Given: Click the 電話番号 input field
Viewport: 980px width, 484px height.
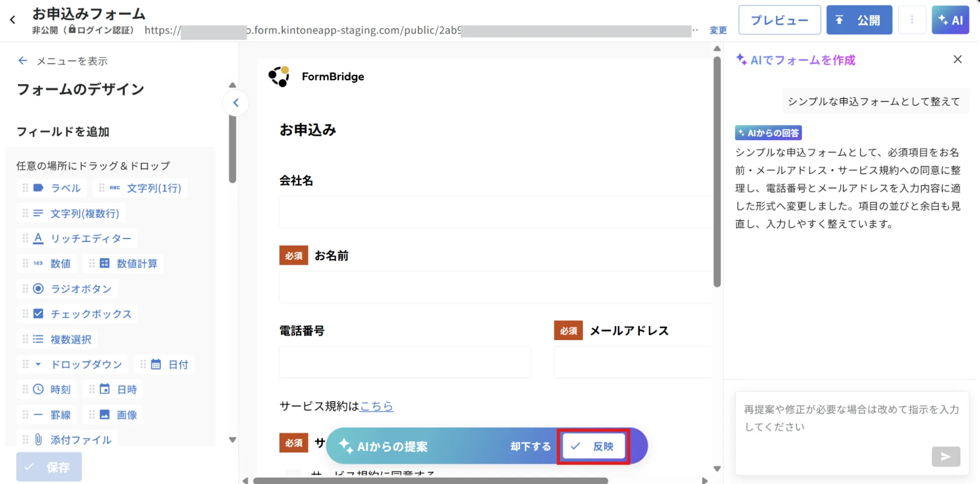Looking at the screenshot, I should pos(405,362).
